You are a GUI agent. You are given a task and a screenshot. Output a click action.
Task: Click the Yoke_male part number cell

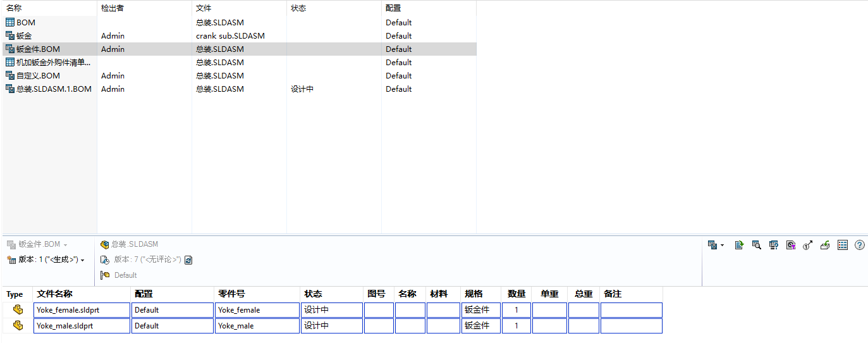[x=257, y=326]
